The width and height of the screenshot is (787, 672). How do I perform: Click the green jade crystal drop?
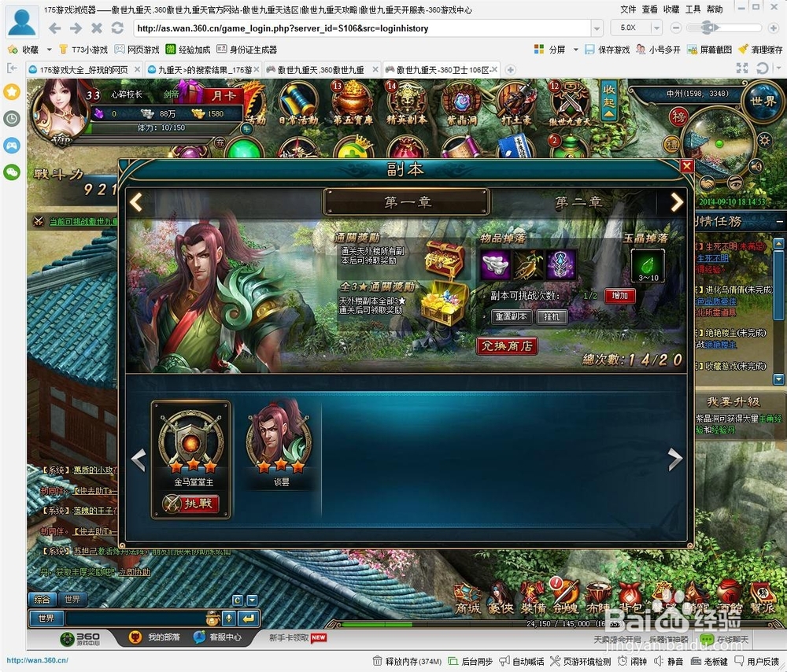(648, 264)
